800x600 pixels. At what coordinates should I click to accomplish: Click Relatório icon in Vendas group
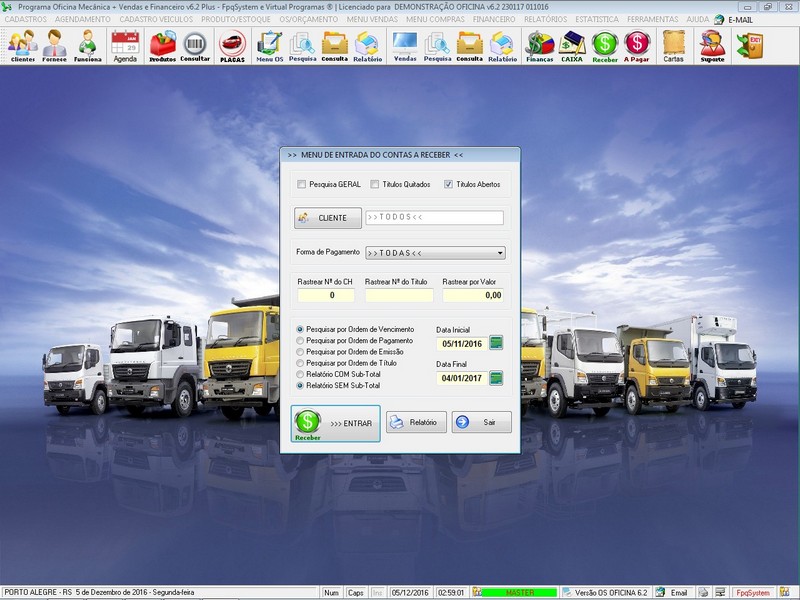(503, 46)
